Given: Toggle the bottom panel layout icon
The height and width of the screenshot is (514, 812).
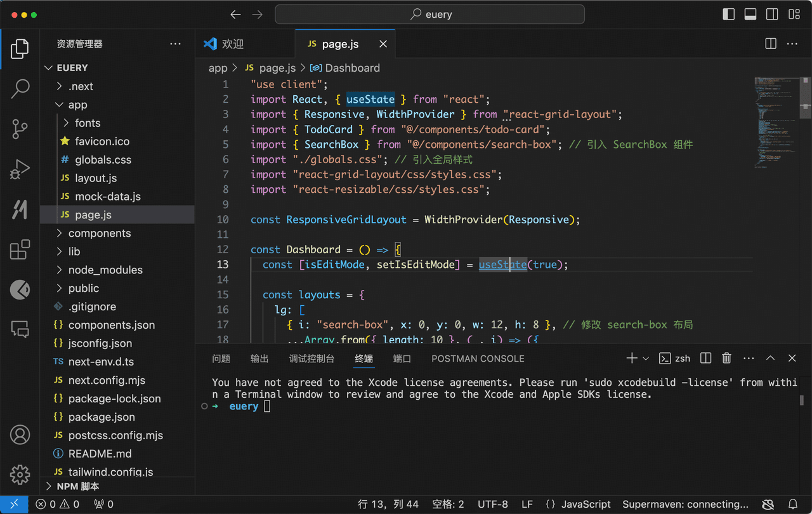Looking at the screenshot, I should point(750,15).
